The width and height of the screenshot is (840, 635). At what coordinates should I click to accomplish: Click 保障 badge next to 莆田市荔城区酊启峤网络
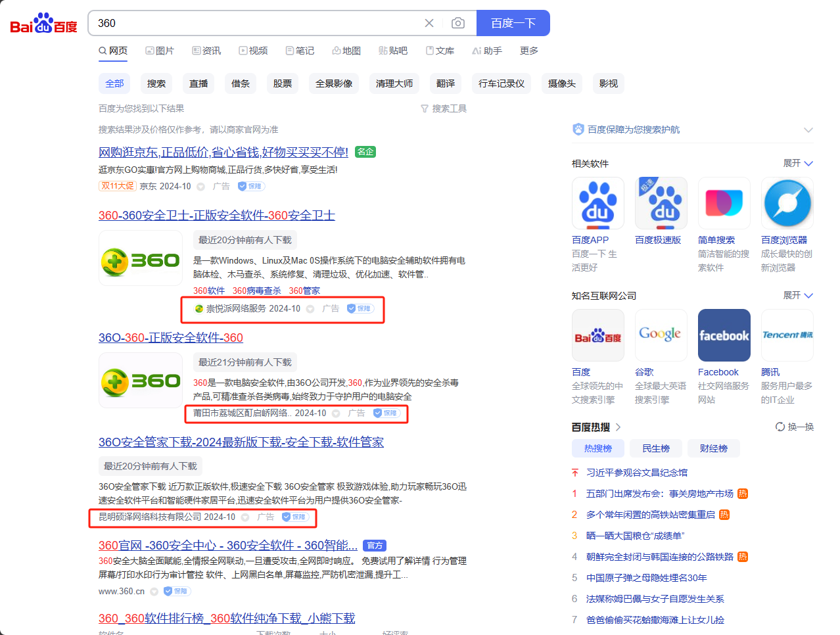(x=386, y=413)
